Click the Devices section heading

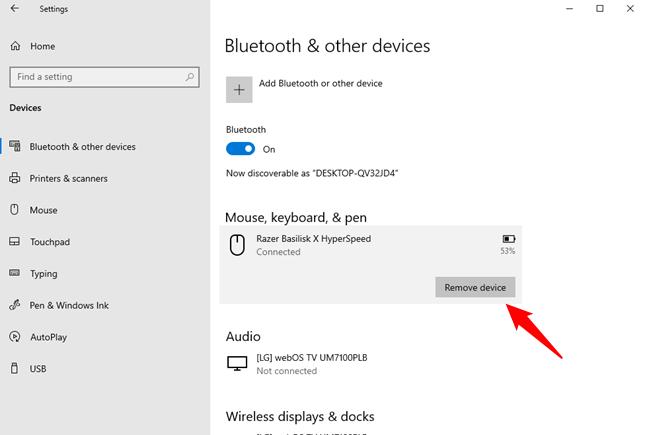[x=26, y=108]
